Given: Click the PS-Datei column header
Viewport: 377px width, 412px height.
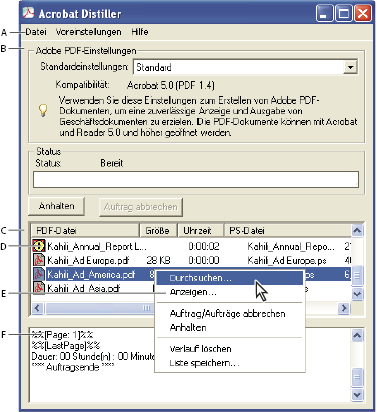Looking at the screenshot, I should [x=287, y=230].
